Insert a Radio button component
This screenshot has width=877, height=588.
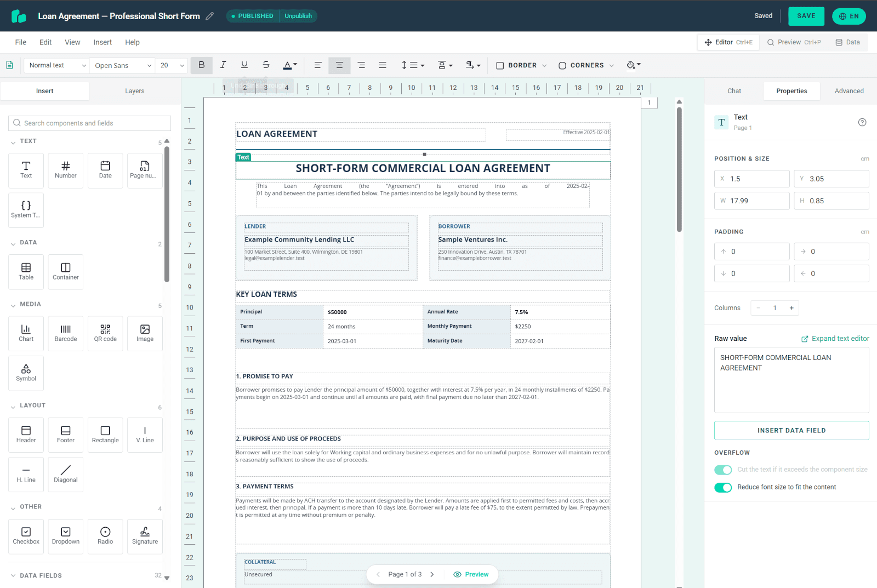pos(105,536)
